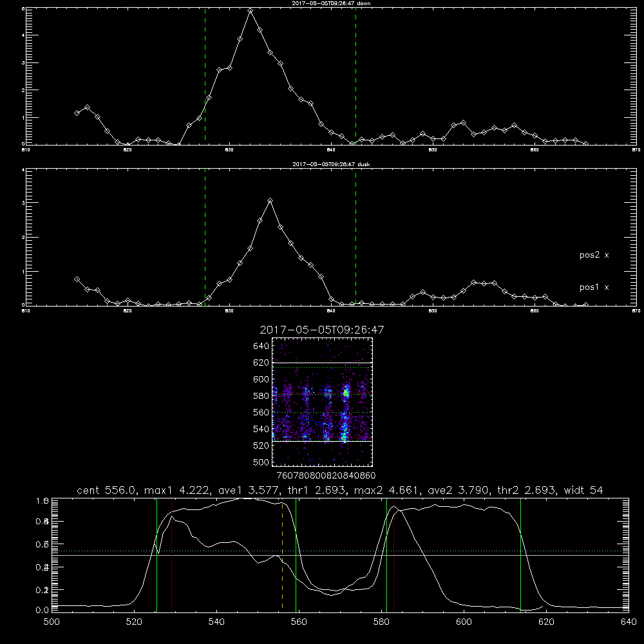Click lower white horizontal line in image near 525
Viewport: 644px width, 644px height.
[x=322, y=441]
